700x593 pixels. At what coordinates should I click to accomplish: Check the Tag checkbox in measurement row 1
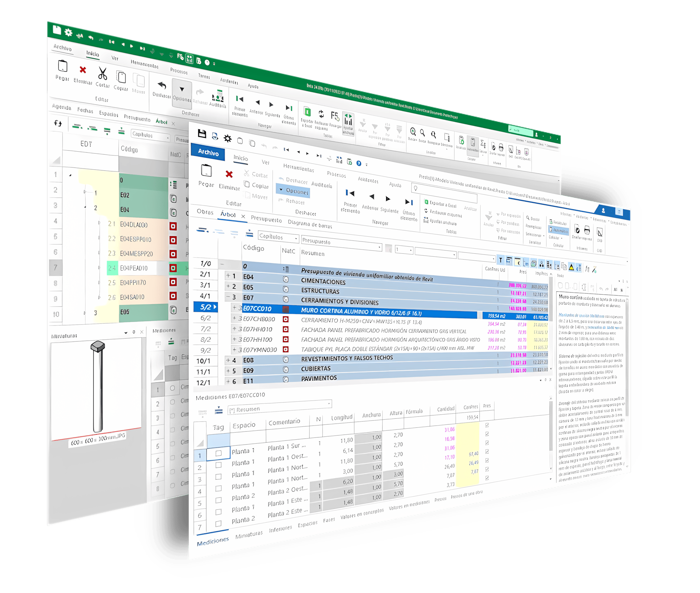pos(218,453)
